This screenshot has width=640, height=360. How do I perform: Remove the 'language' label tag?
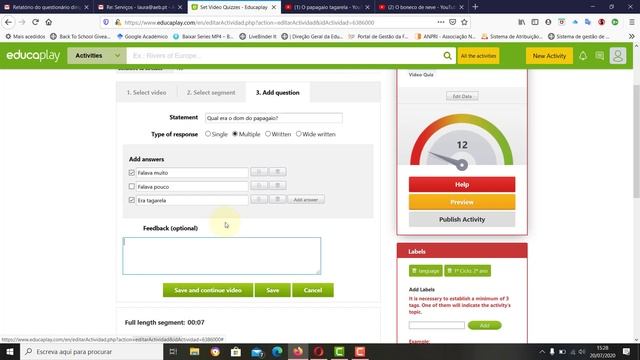point(414,271)
